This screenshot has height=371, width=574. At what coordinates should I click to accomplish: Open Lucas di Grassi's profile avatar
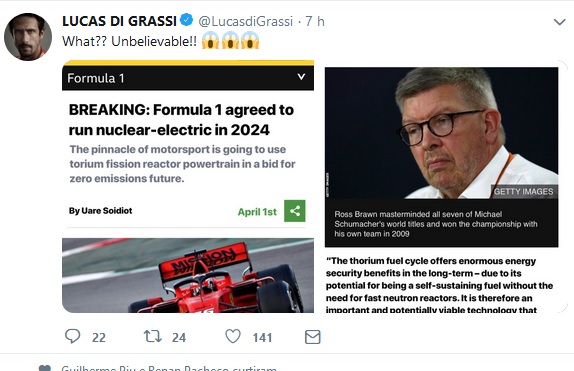point(28,37)
